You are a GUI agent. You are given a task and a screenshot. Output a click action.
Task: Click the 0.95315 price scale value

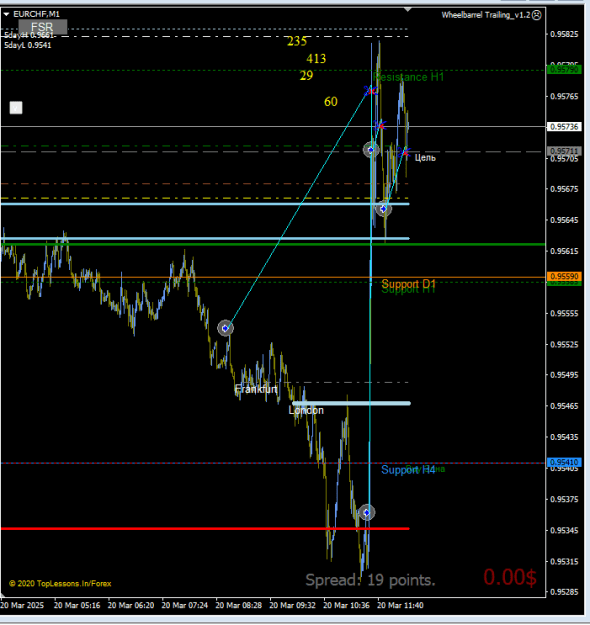564,562
